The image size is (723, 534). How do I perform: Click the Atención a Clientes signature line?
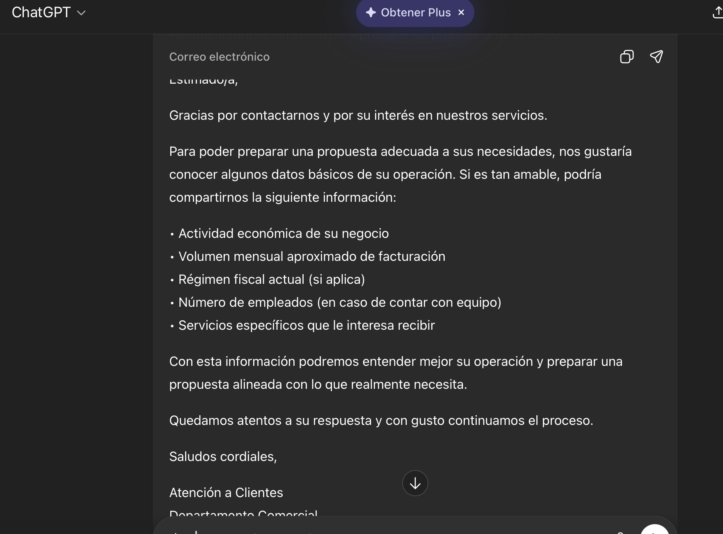tap(226, 492)
